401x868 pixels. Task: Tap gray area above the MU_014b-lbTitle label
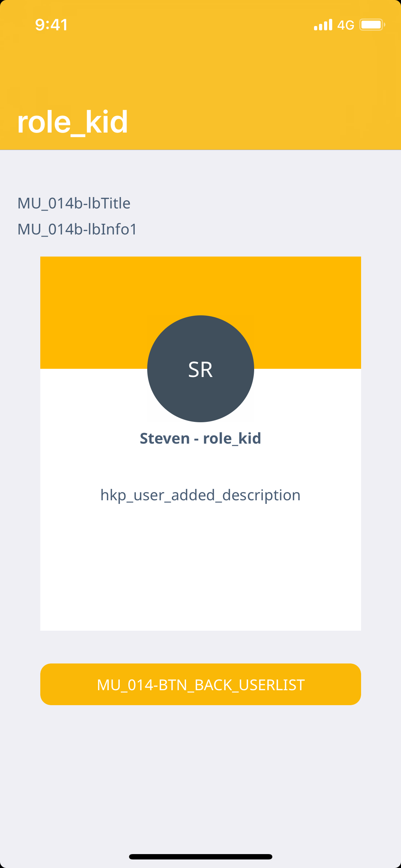coord(201,171)
